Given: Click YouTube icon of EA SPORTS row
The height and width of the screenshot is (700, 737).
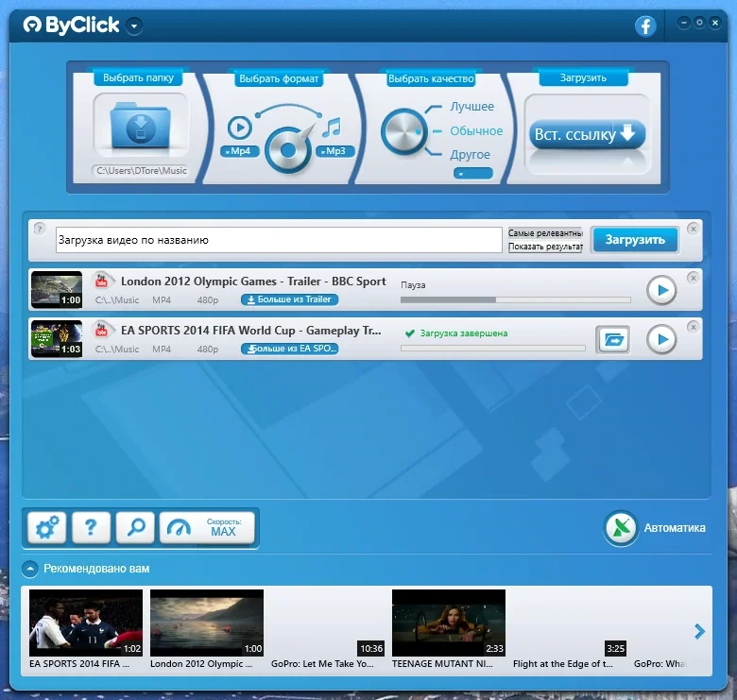Looking at the screenshot, I should click(x=102, y=331).
